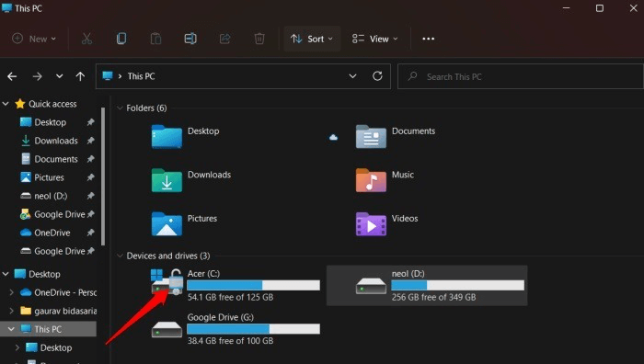
Task: Select the Videos folder icon
Action: click(x=371, y=223)
